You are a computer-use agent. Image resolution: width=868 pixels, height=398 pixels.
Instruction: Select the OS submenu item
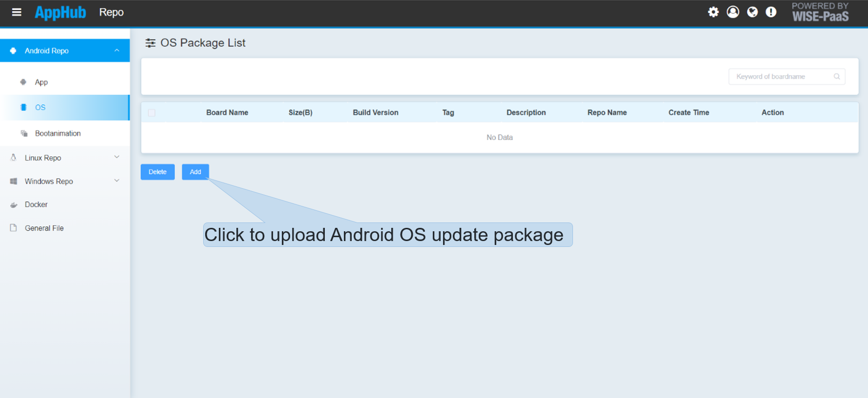tap(65, 108)
